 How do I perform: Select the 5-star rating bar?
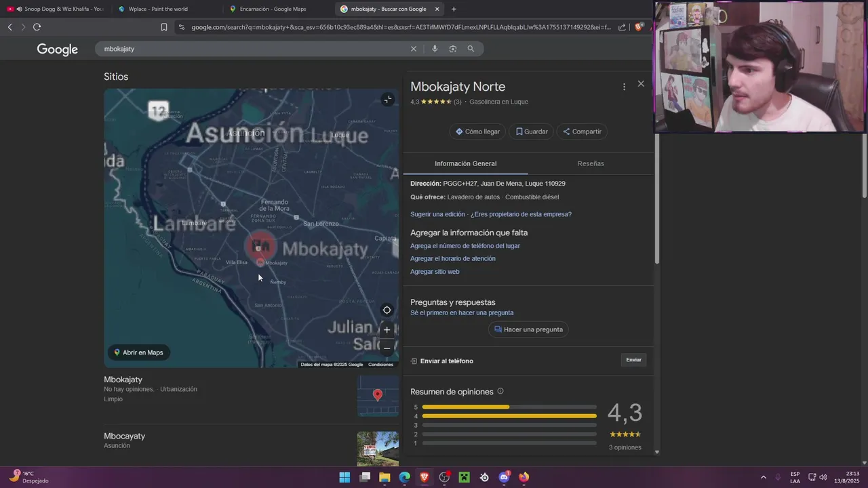point(509,407)
